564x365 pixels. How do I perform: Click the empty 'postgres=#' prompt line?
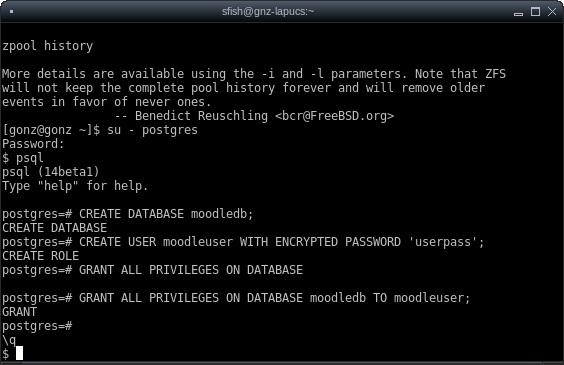37,327
